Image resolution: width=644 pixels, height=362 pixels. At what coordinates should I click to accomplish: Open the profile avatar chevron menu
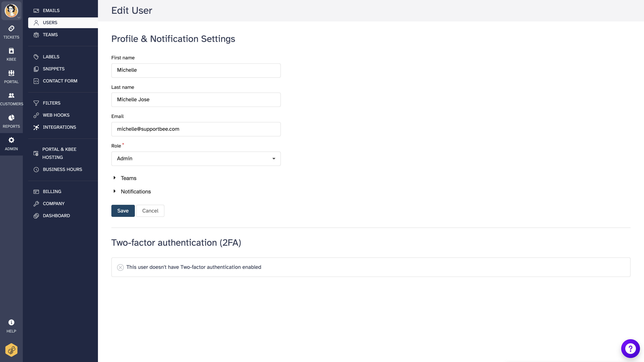pos(19,18)
